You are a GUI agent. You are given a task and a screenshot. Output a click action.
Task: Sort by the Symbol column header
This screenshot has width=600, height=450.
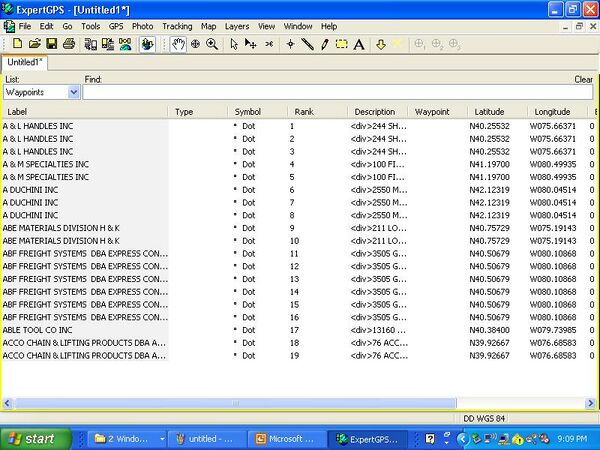(x=258, y=112)
